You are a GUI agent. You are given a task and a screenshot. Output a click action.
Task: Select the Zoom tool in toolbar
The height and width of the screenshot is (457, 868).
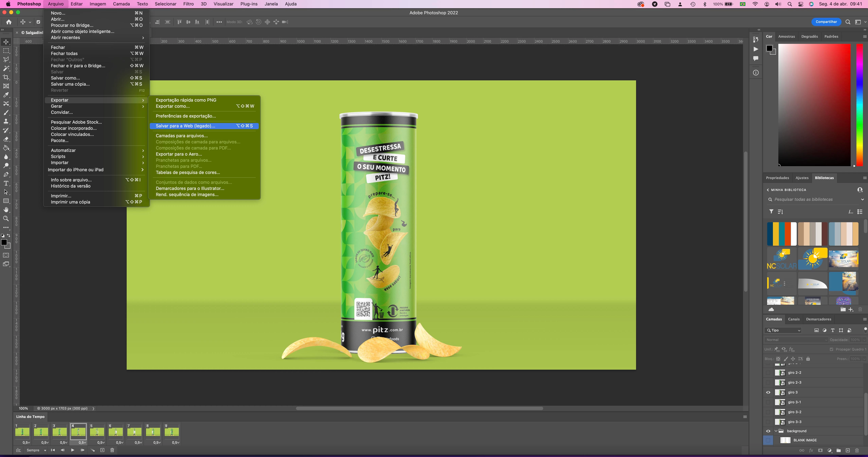[x=6, y=219]
